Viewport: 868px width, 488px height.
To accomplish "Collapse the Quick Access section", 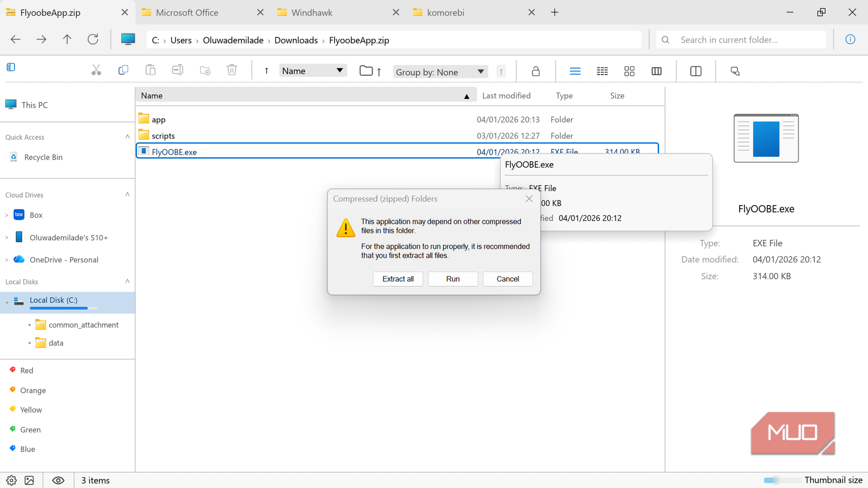I will point(127,137).
